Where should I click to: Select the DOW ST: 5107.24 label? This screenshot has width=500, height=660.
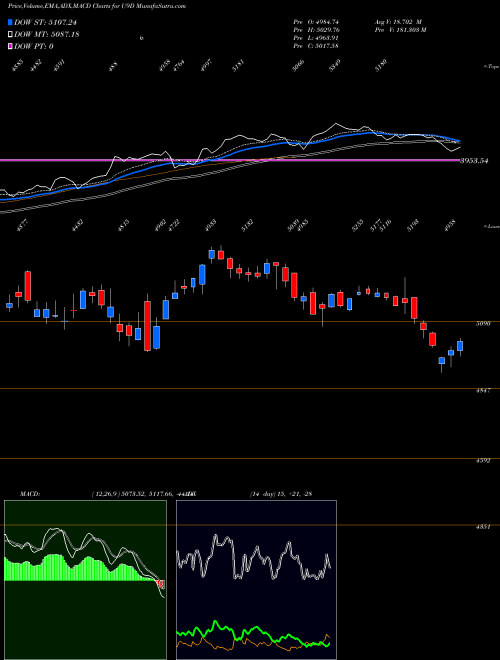(x=45, y=22)
